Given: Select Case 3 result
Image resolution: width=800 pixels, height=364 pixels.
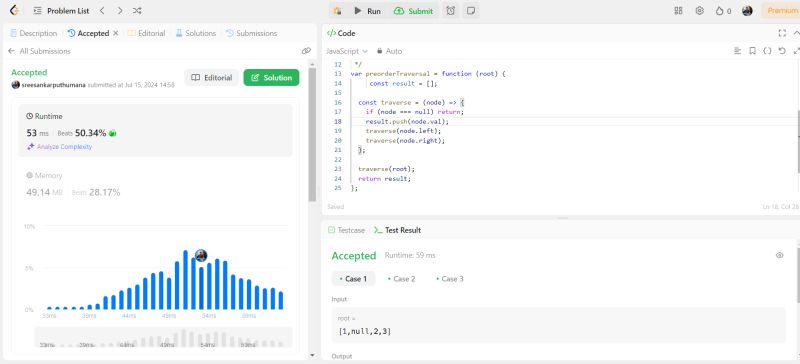Looking at the screenshot, I should point(449,279).
